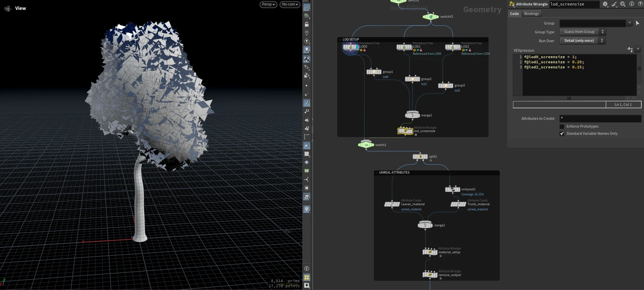The image size is (644, 290).
Task: Collapse the LOD SETUP network box
Action: tap(340, 39)
